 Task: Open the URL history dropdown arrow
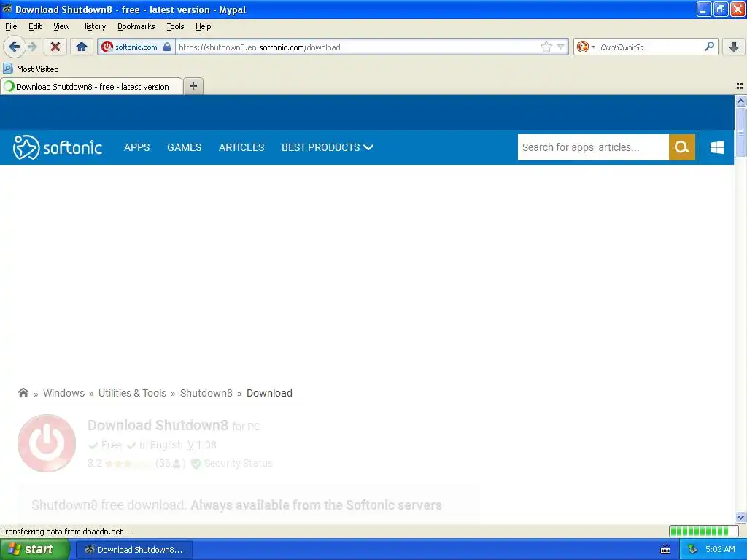click(x=560, y=47)
